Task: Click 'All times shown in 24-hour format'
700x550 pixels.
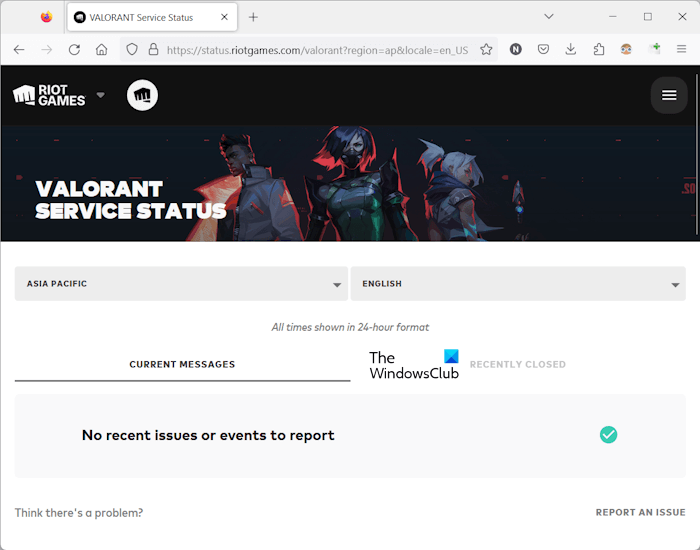Action: (350, 327)
